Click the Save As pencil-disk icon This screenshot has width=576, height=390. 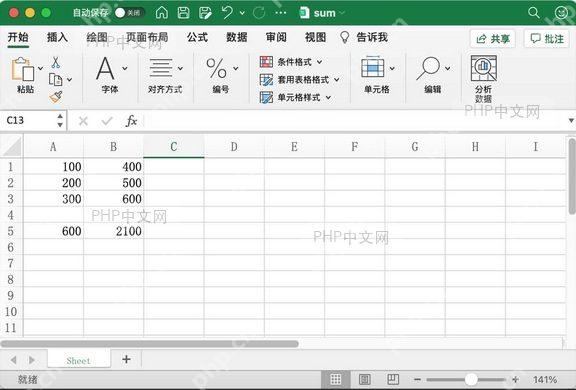click(x=205, y=13)
